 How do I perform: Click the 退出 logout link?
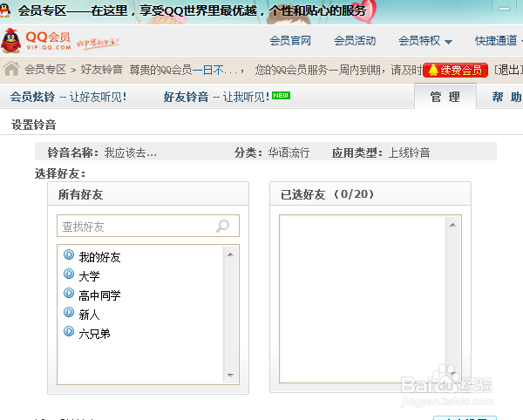tap(508, 70)
